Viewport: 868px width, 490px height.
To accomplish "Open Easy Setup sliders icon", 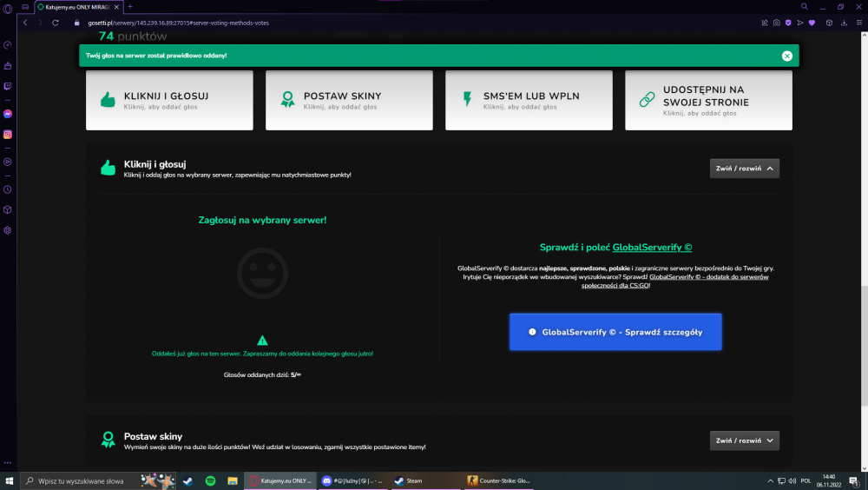I will coord(859,23).
